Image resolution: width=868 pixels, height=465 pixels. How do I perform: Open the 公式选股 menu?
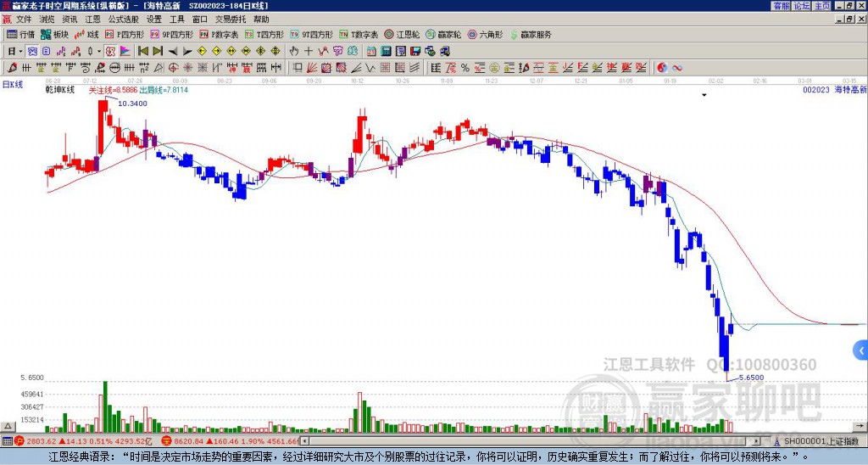tap(124, 20)
